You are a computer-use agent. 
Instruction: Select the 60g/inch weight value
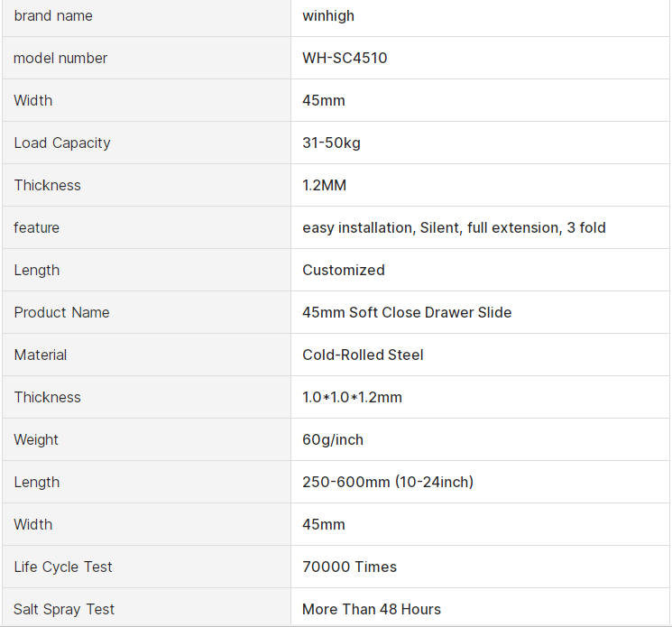pyautogui.click(x=333, y=439)
